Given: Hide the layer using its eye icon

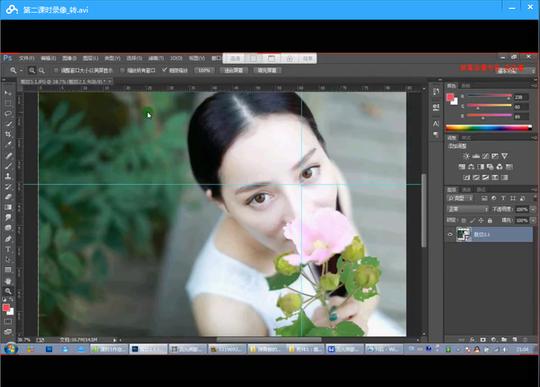Looking at the screenshot, I should coord(450,234).
